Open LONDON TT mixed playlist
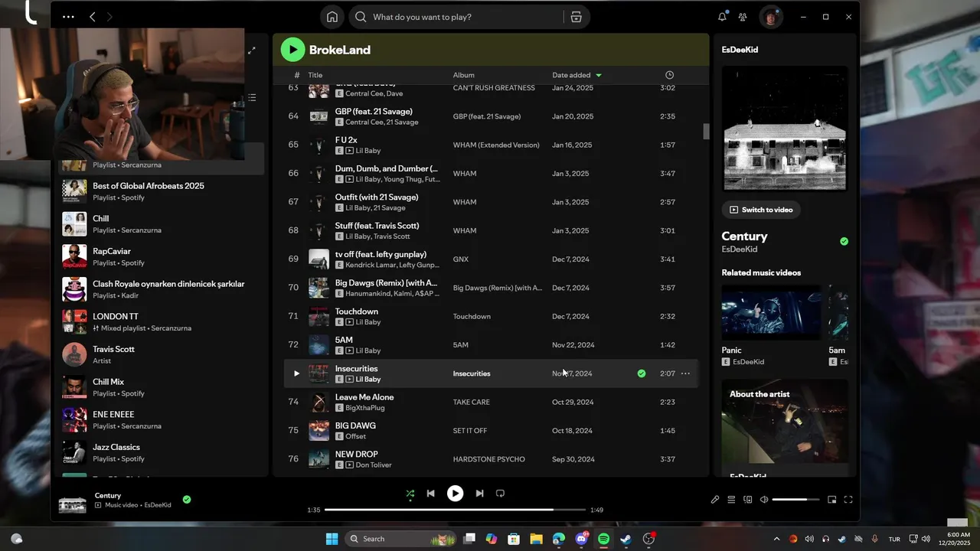 pyautogui.click(x=162, y=321)
